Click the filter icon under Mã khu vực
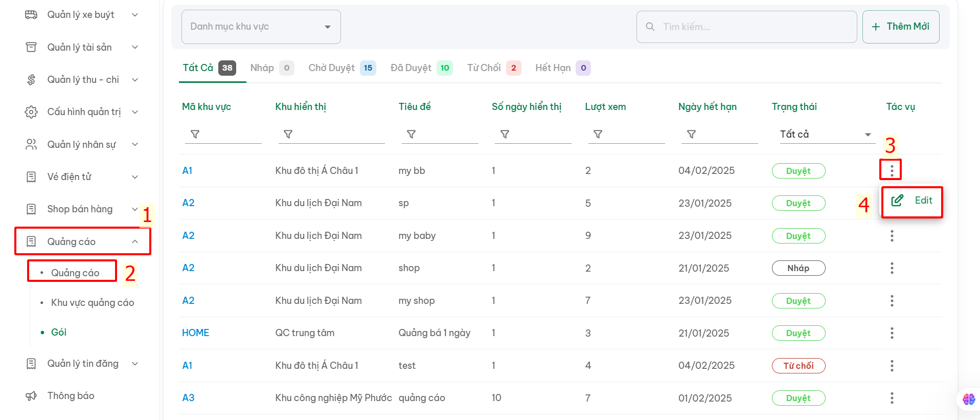 195,134
